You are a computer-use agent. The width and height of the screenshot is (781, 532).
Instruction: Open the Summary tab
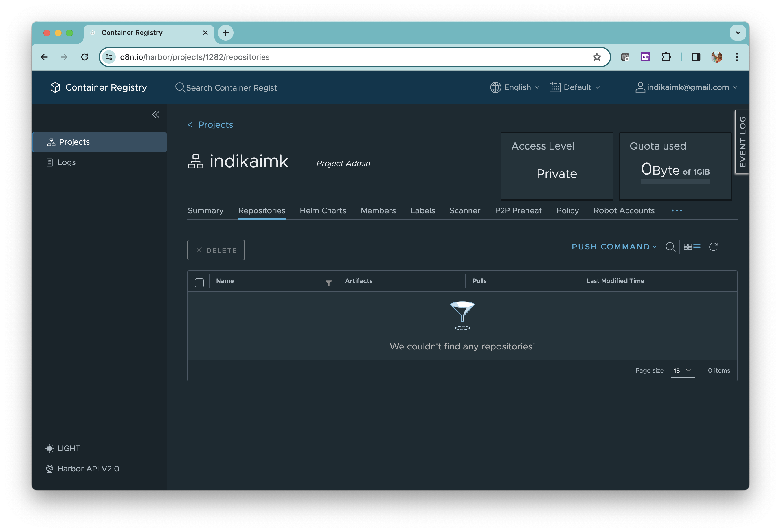click(x=205, y=210)
